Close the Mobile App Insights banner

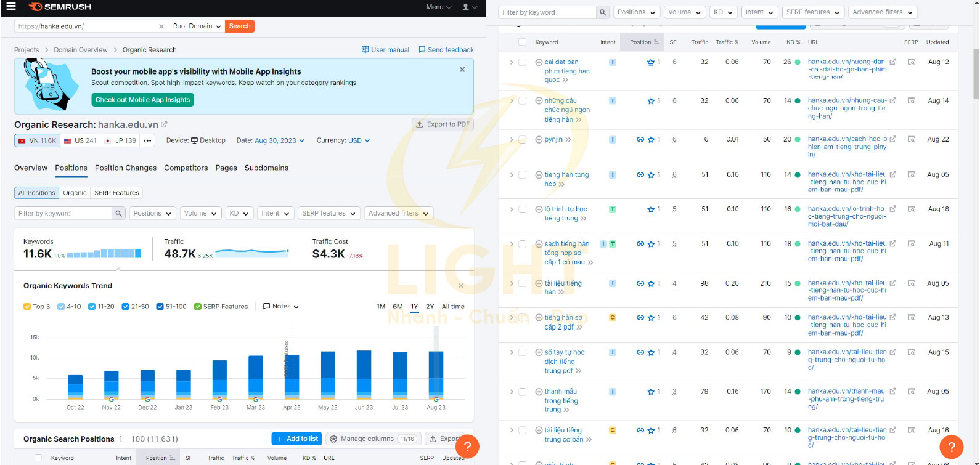pyautogui.click(x=462, y=70)
